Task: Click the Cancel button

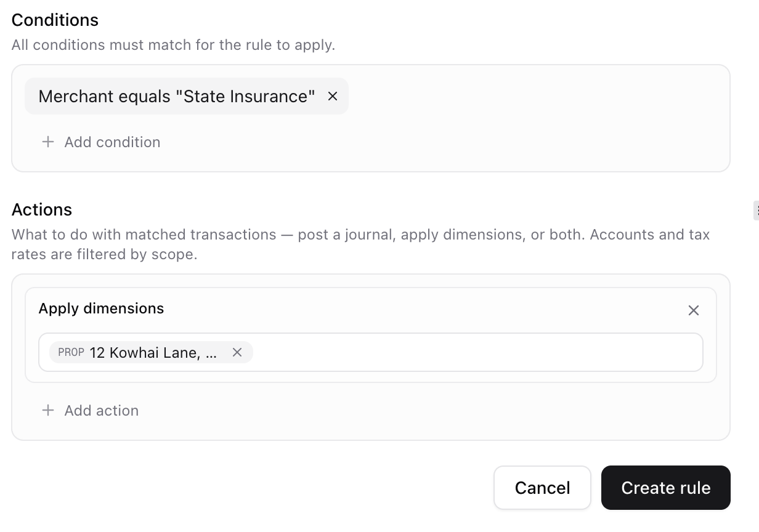Action: point(542,488)
